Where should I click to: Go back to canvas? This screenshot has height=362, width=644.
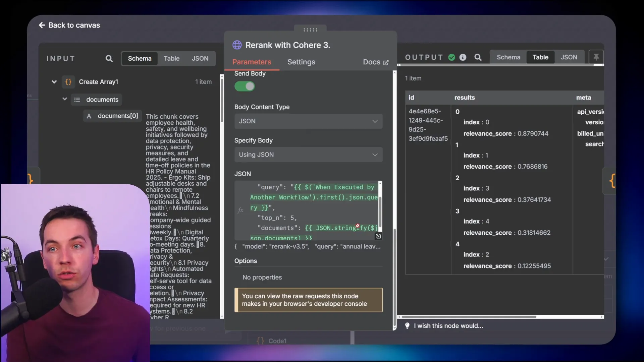[x=69, y=25]
